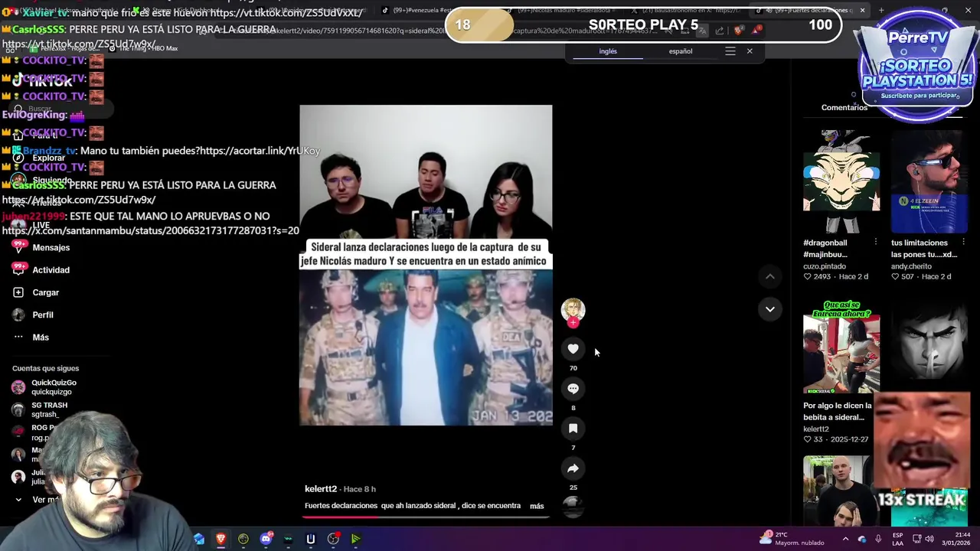Open the white U app taskbar icon
The image size is (980, 551).
point(311,539)
